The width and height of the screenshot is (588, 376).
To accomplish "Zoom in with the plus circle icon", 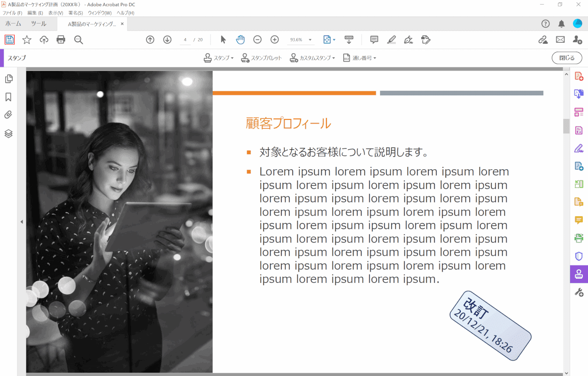I will 275,40.
